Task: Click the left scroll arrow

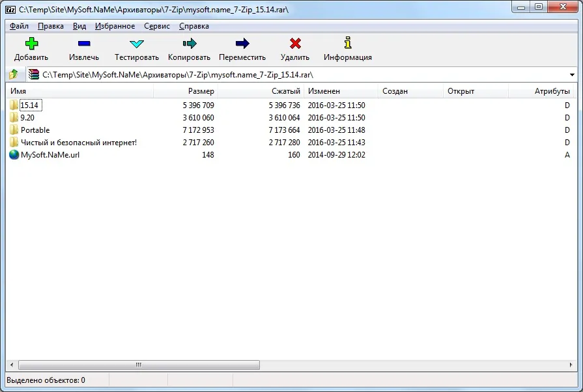Action: click(x=12, y=365)
